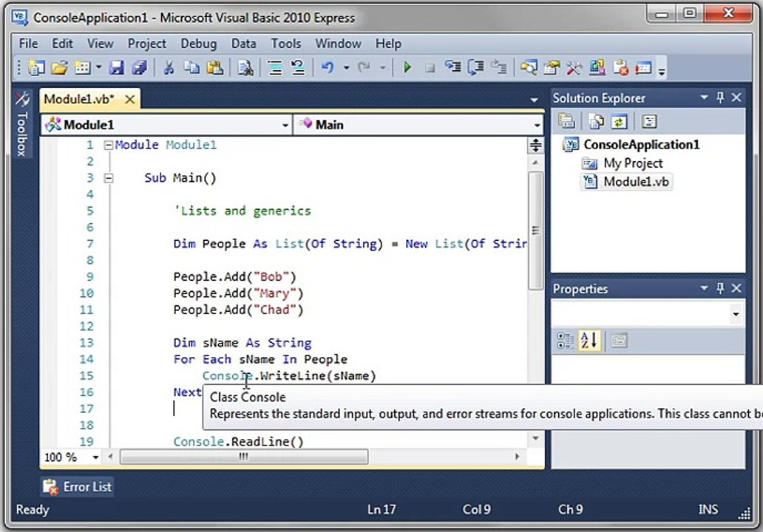Comment out the selected lines icon

tap(275, 67)
